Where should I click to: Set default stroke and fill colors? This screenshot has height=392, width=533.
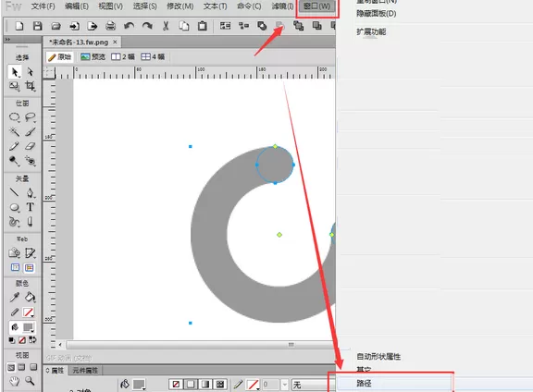12,340
